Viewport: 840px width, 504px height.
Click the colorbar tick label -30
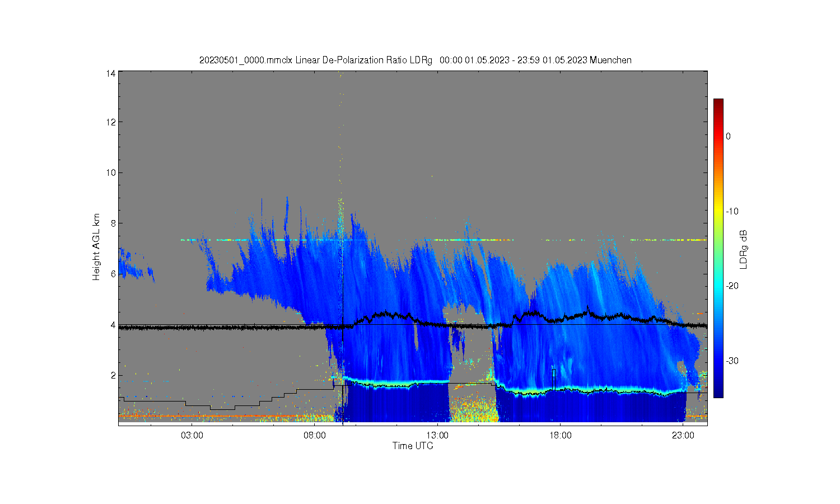(732, 361)
